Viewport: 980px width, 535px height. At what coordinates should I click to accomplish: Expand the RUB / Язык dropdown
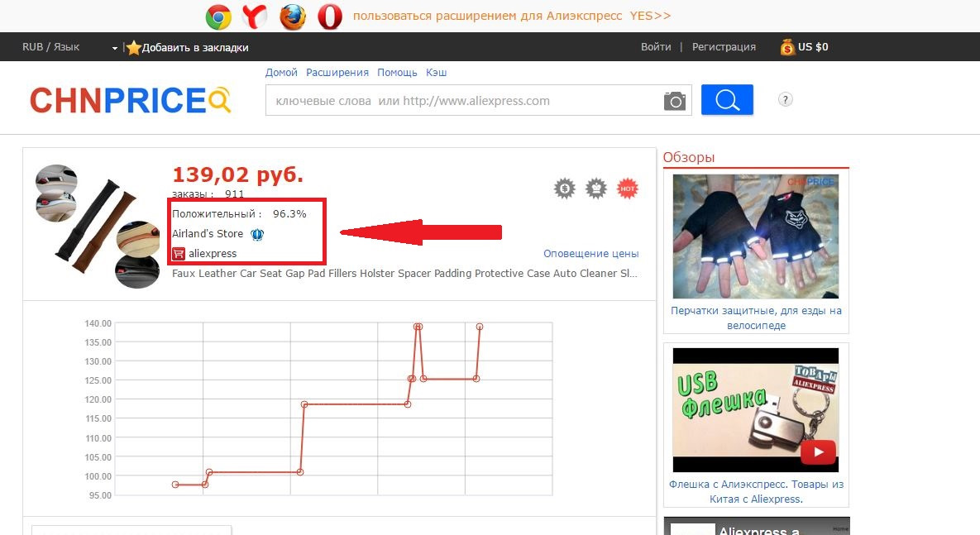tap(70, 47)
